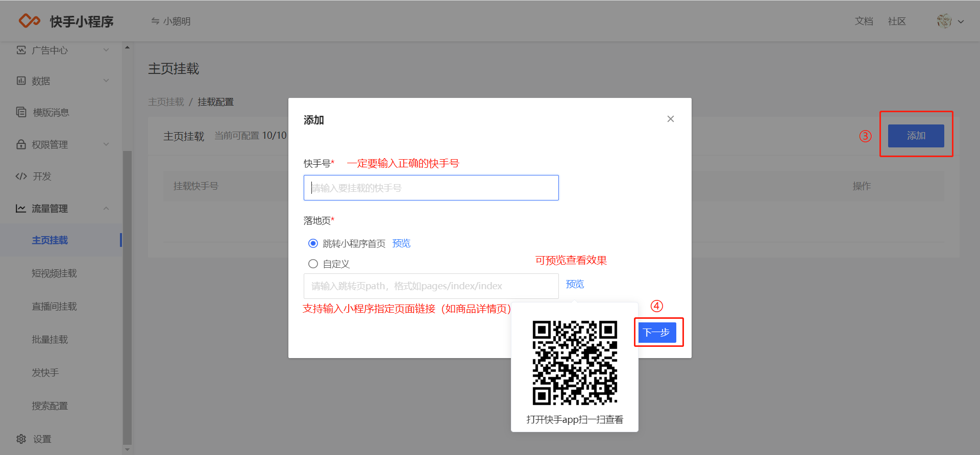Click the 当前可配置 10/10 quota text
This screenshot has height=455, width=980.
point(250,136)
